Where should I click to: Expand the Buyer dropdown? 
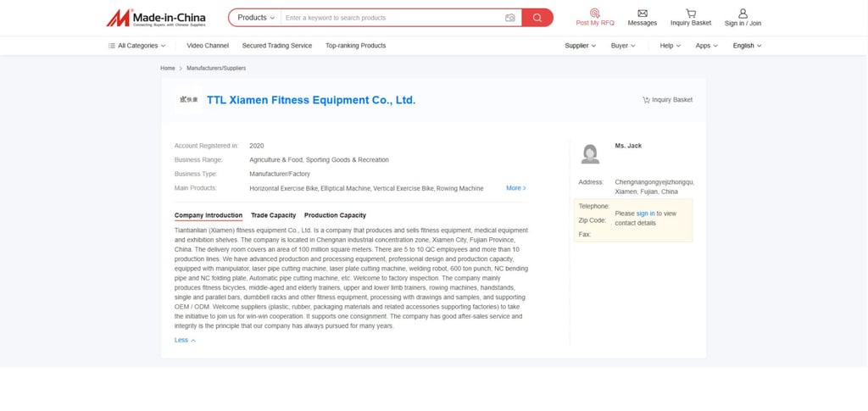click(623, 46)
